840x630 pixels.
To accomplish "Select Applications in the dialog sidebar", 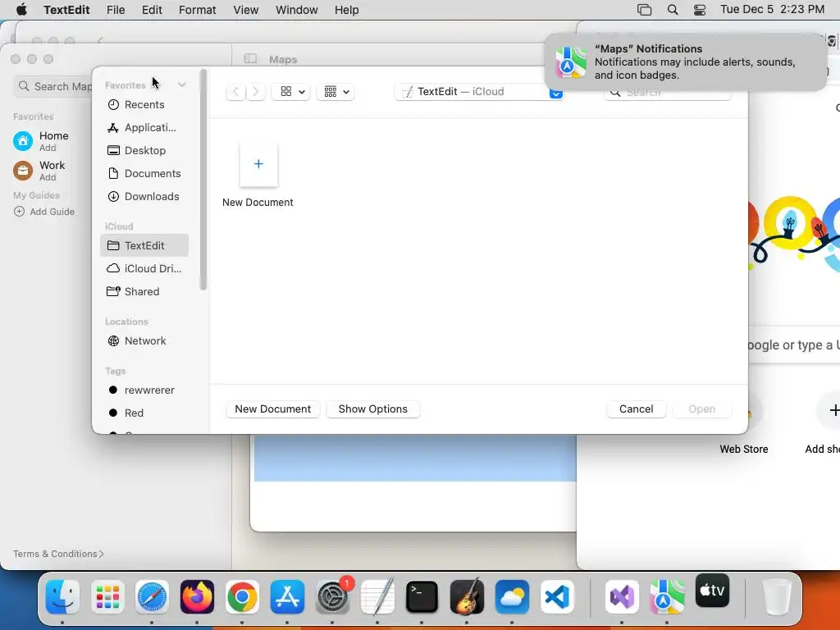I will click(144, 127).
